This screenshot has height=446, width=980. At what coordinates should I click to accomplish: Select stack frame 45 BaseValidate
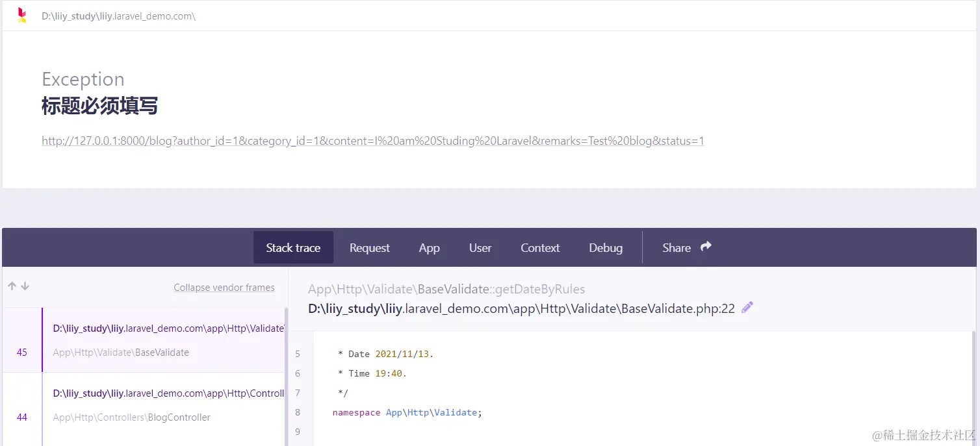[162, 340]
